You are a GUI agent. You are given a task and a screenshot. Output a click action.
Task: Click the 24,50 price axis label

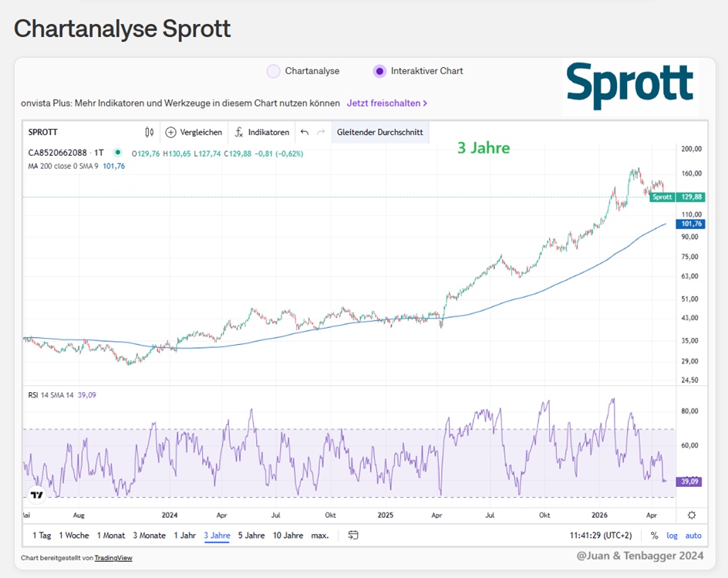click(x=689, y=380)
